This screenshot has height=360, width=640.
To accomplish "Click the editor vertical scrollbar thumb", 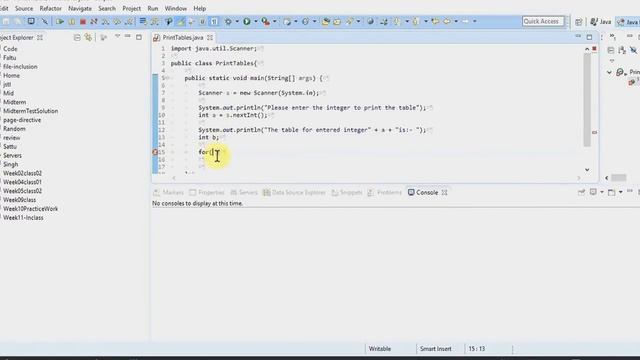I will (x=587, y=100).
